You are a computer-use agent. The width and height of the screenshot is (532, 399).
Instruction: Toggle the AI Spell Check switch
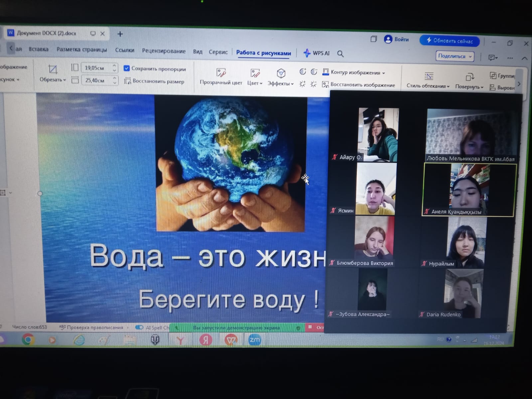tap(139, 328)
